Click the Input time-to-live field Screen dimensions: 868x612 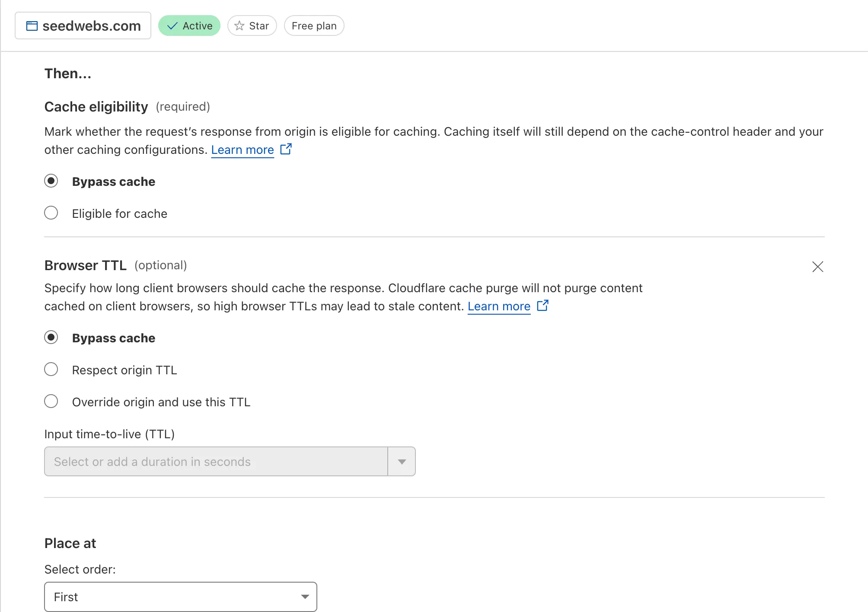coord(230,462)
